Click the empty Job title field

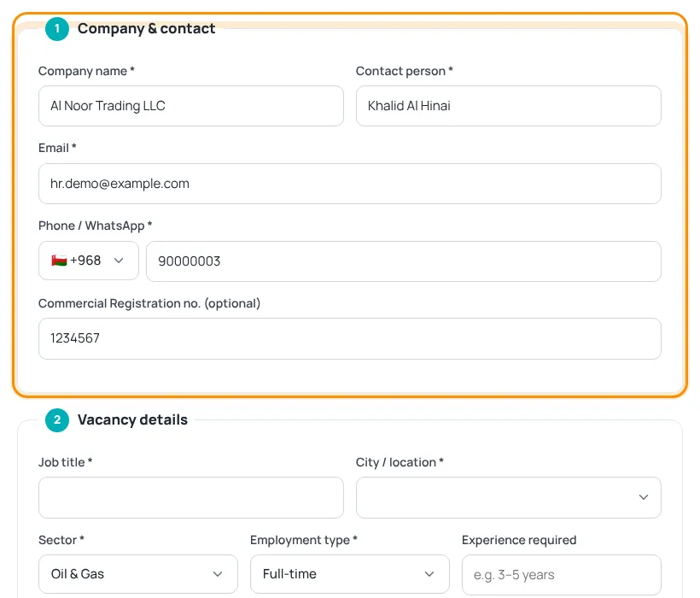point(191,497)
